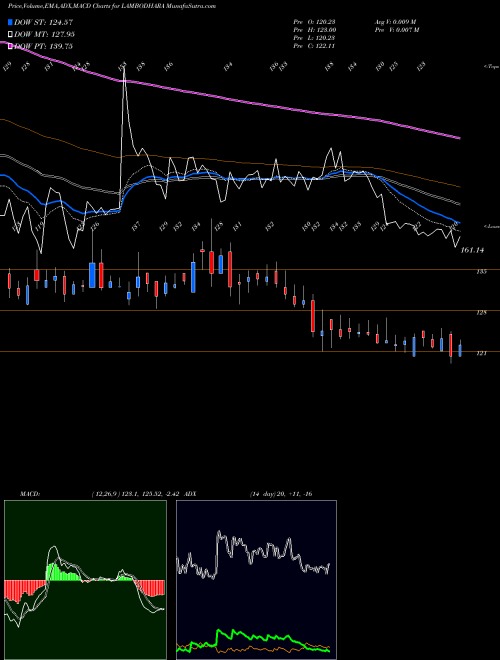500x660 pixels.
Task: Click the 161.14 price label
Action: tap(472, 250)
